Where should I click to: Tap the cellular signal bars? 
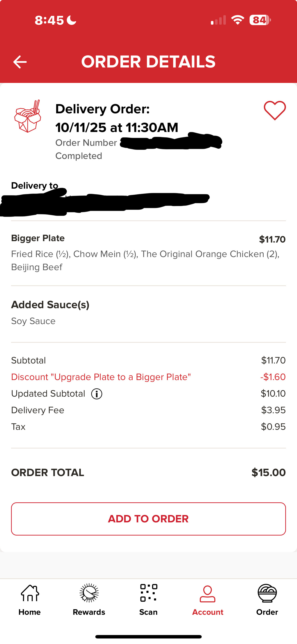coord(218,20)
